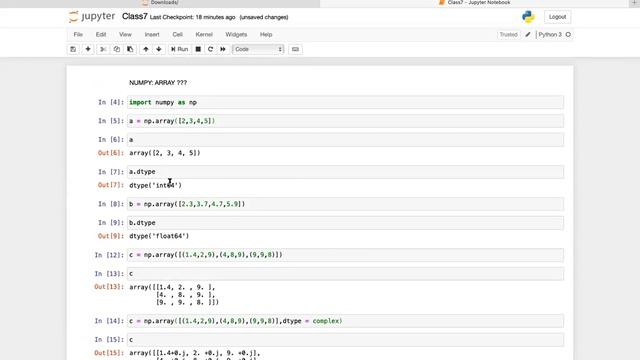Viewport: 640px width, 360px height.
Task: Select the b = np.array cell
Action: tap(345, 204)
